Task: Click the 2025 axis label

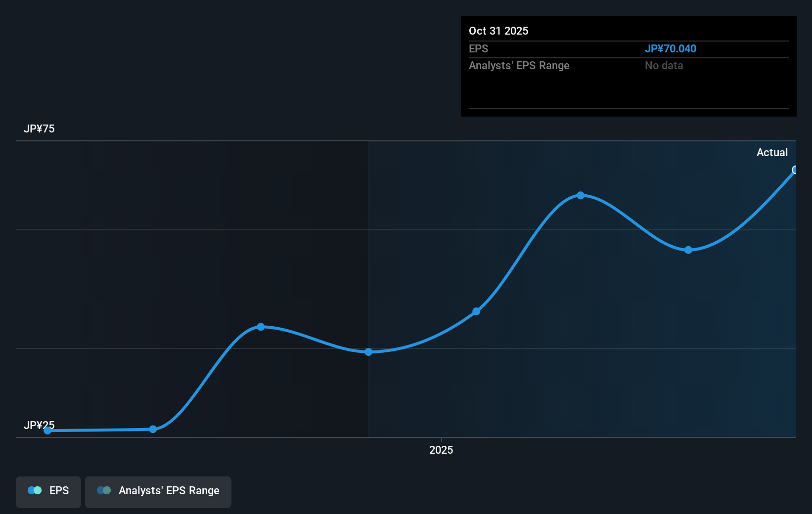Action: click(x=441, y=450)
